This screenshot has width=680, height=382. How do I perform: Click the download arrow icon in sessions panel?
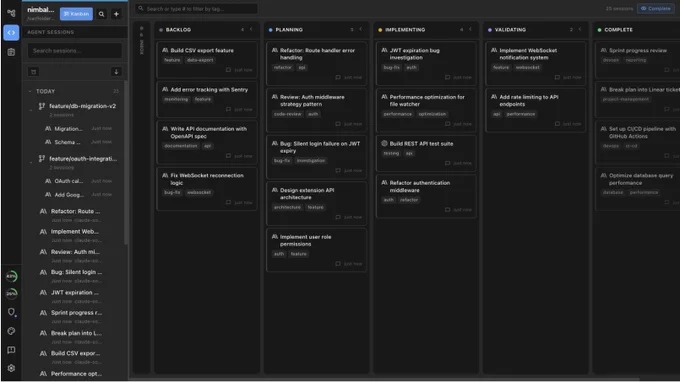click(116, 72)
